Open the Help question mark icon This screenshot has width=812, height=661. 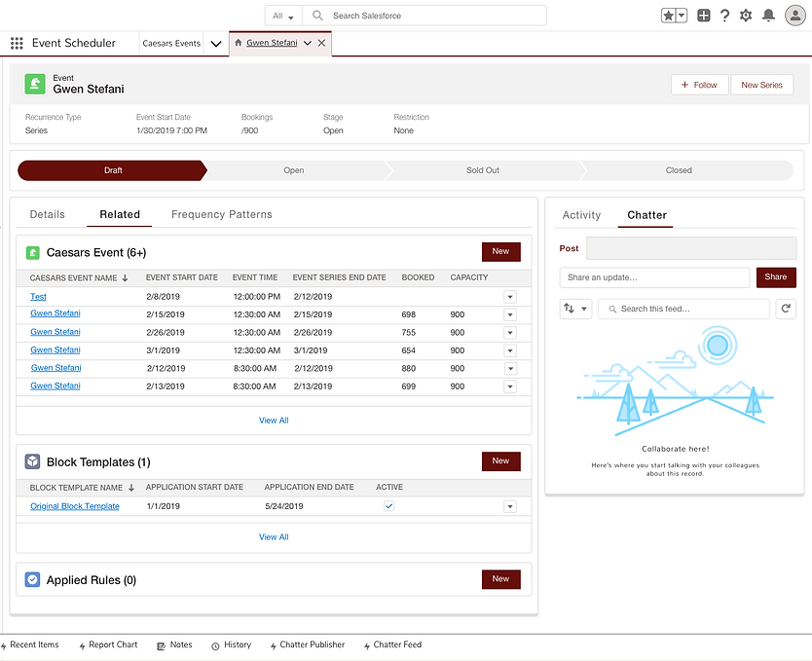pyautogui.click(x=725, y=16)
